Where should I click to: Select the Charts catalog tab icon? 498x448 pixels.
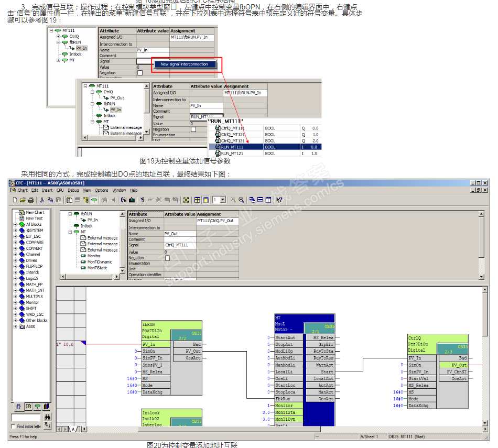(x=29, y=407)
